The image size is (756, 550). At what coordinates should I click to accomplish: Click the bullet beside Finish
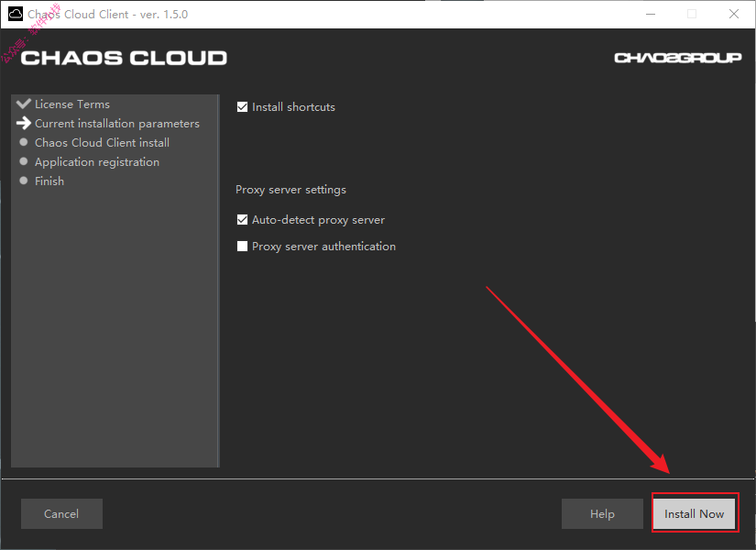(x=23, y=181)
